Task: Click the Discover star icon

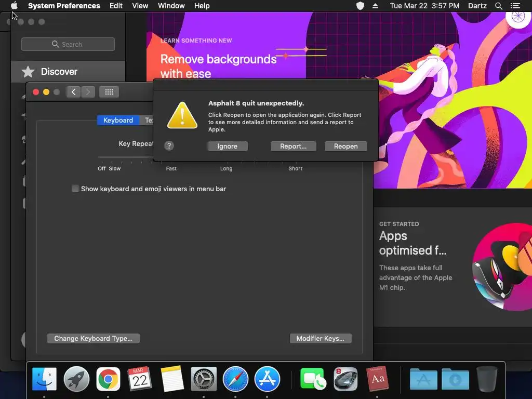Action: (28, 72)
